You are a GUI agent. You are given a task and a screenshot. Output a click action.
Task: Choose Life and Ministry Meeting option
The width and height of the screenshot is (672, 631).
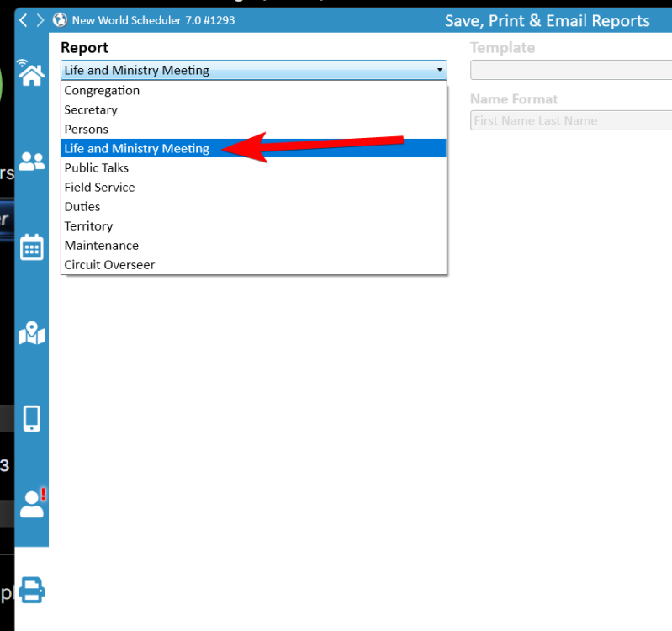point(136,149)
